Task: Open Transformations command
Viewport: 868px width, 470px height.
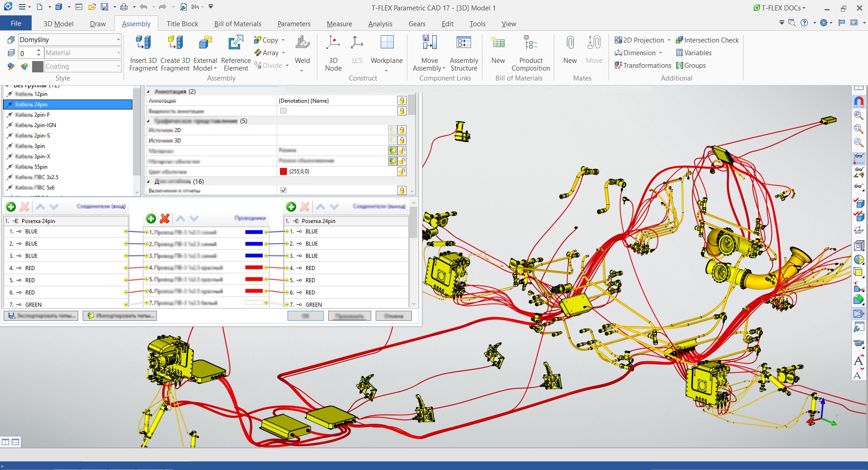Action: tap(643, 66)
